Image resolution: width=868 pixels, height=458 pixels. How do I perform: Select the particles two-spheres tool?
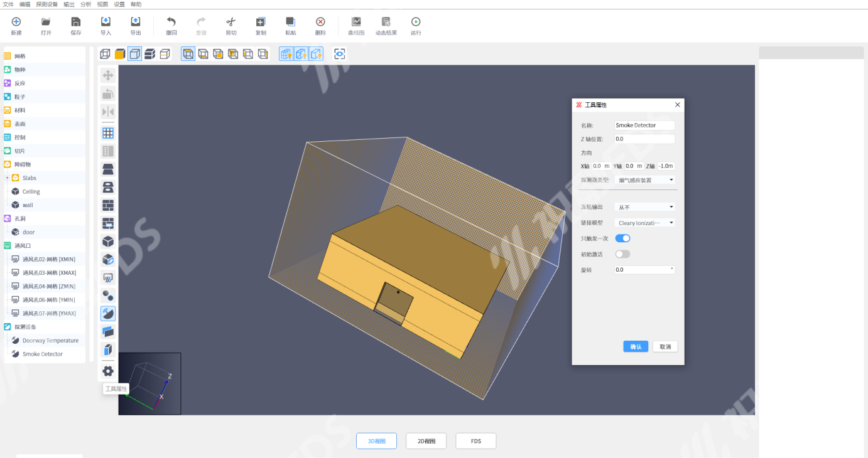click(x=108, y=296)
